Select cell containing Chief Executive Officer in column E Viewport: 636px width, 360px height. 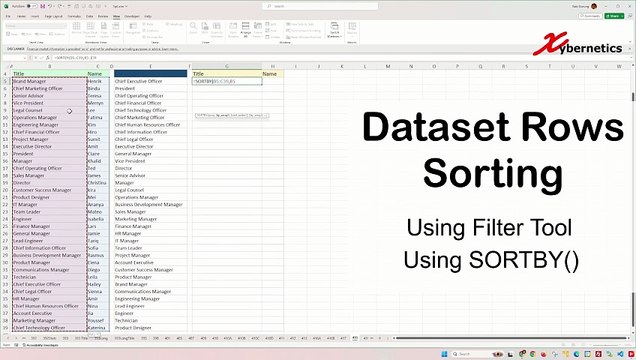click(x=150, y=81)
